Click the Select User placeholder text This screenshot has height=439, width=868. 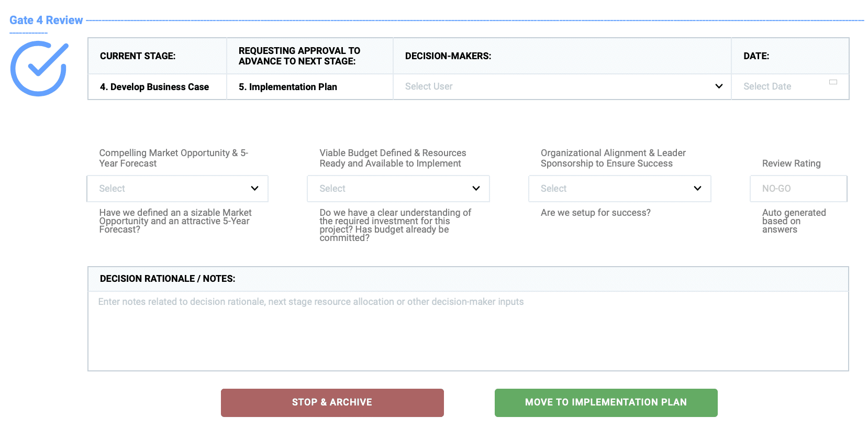429,86
